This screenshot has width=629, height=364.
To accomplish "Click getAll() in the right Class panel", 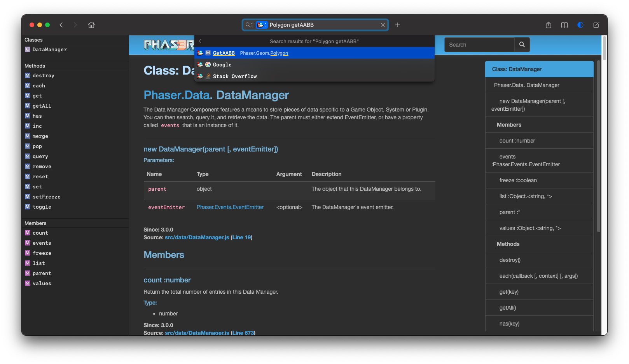I will (508, 308).
